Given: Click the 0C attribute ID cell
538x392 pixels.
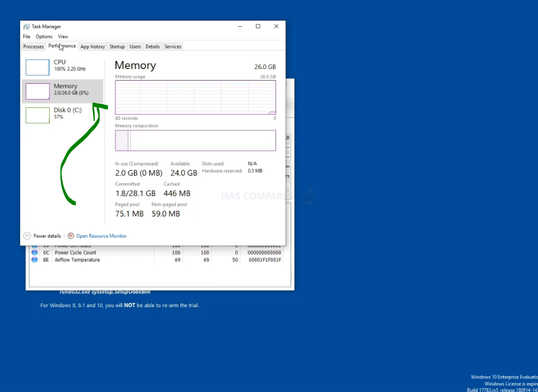Looking at the screenshot, I should click(46, 252).
